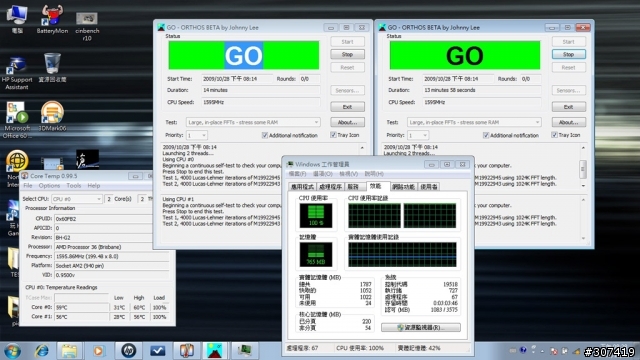Screen dimensions: 640x360
Task: Click About... in right ORTHOS window
Action: (x=569, y=122)
